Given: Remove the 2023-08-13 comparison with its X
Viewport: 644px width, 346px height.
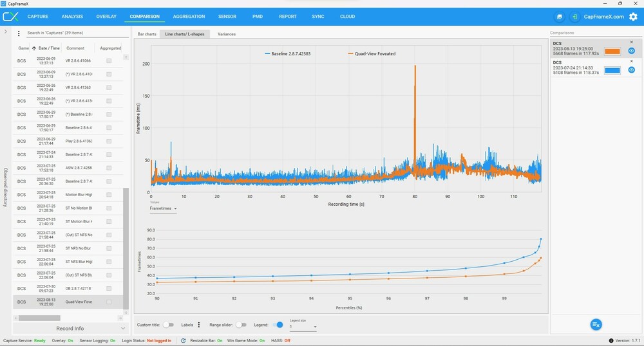Looking at the screenshot, I should 632,42.
